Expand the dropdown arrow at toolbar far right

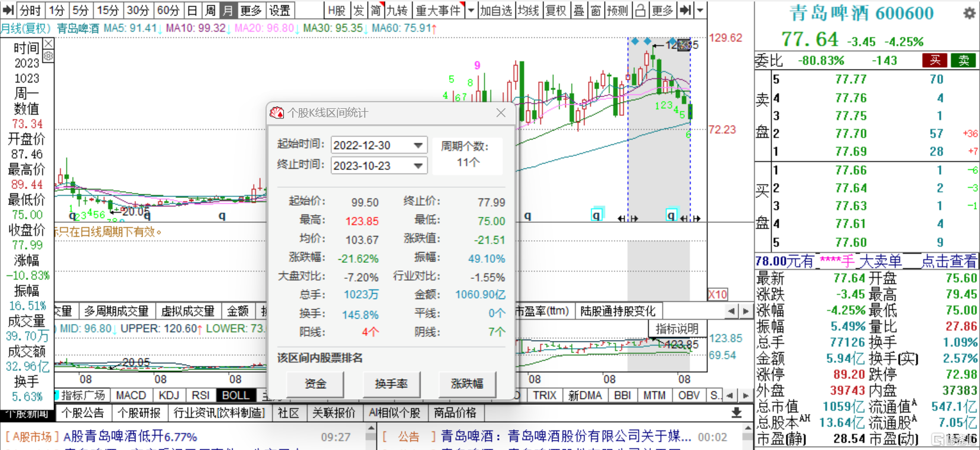(700, 10)
